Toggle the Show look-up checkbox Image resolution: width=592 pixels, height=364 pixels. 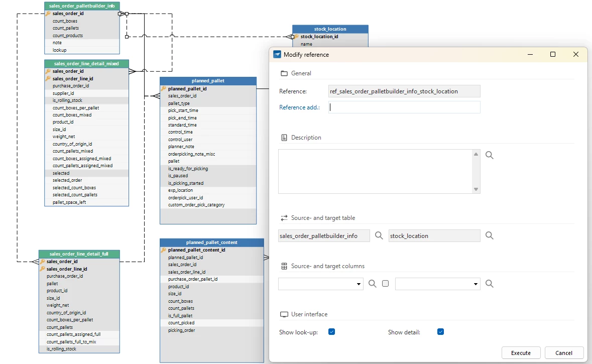coord(331,332)
